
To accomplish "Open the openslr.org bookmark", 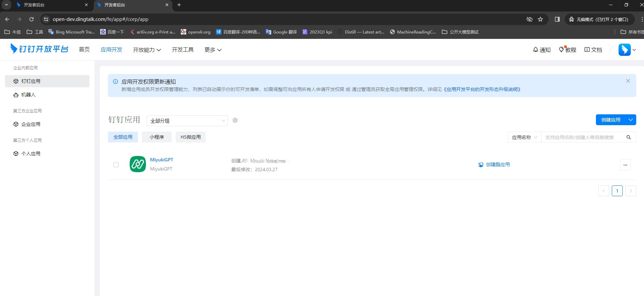I will [196, 32].
